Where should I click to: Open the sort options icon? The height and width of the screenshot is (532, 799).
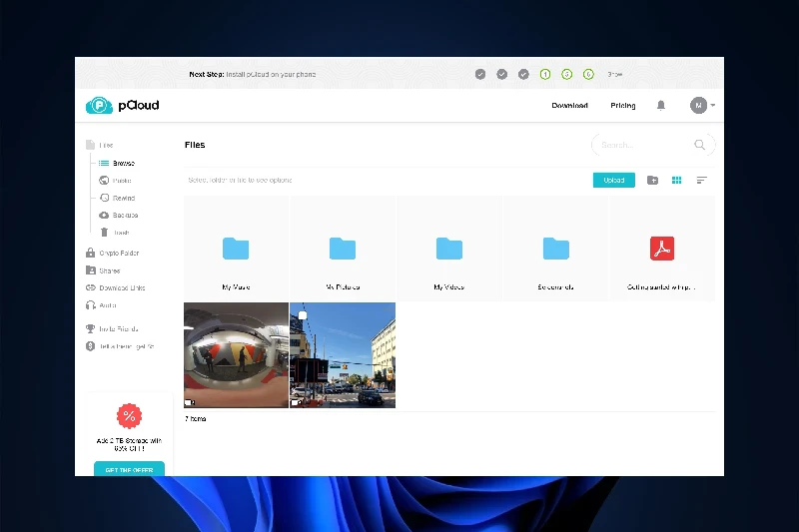coord(702,181)
